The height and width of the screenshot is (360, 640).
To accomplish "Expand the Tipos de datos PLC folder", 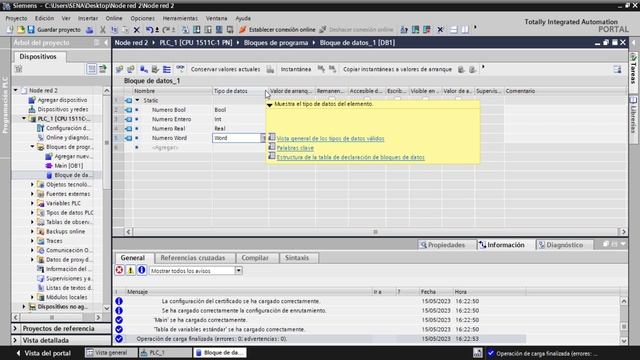I will [x=32, y=213].
